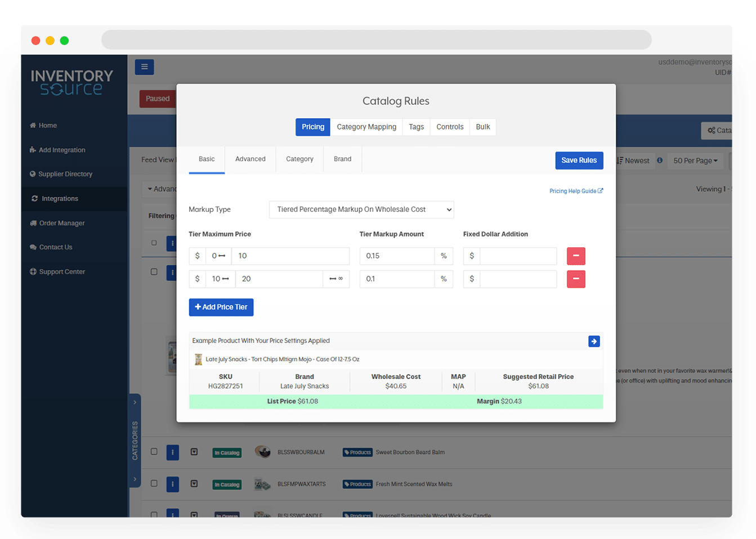Check the Sweet Bourbon Beard Balm row checkbox
The height and width of the screenshot is (539, 756).
point(154,452)
